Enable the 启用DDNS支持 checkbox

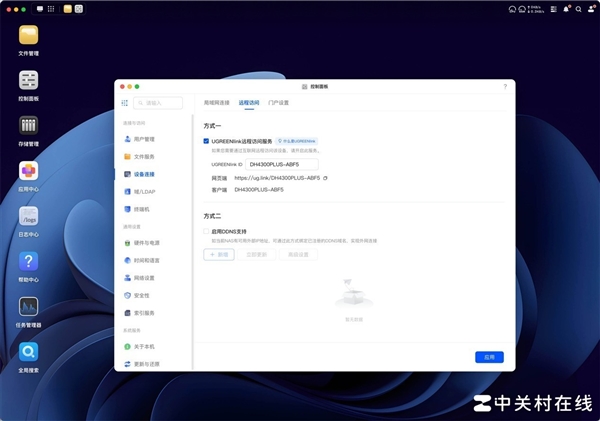click(x=206, y=231)
